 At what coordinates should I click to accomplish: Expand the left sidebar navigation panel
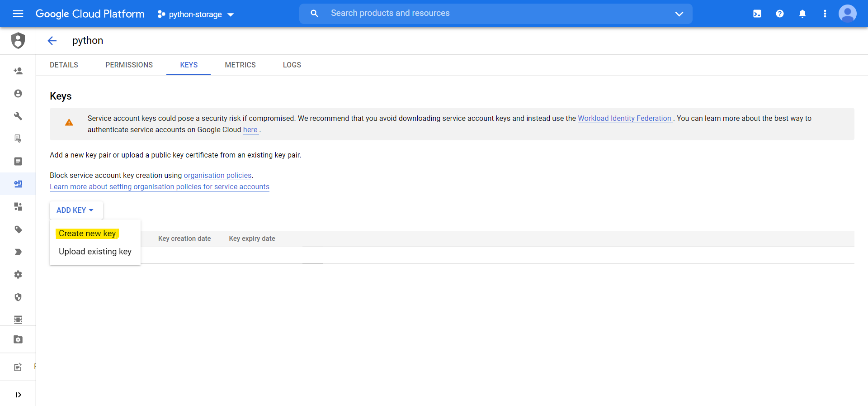point(18,395)
